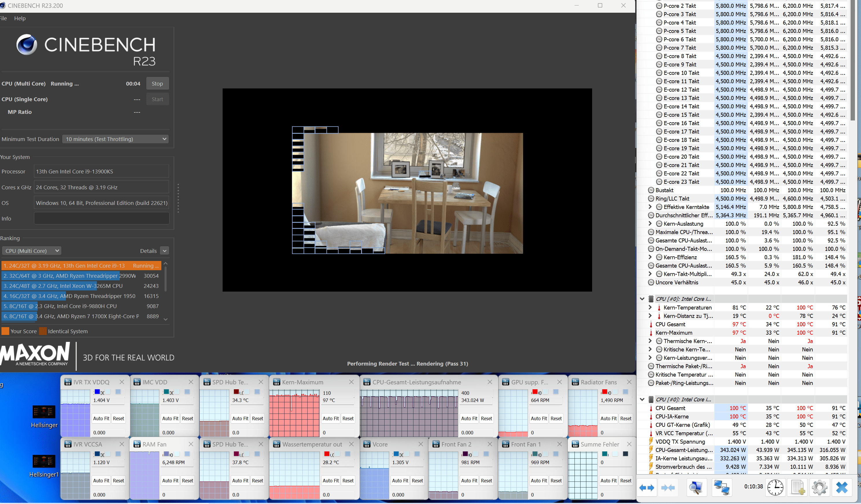Click the Cinebench sphere logo
861x504 pixels.
coord(27,45)
